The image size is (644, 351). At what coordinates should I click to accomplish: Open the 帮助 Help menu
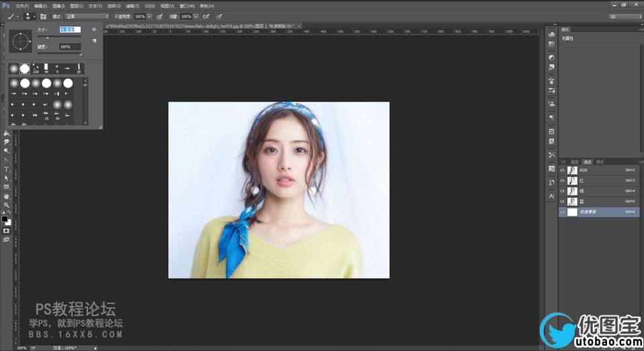tap(206, 6)
